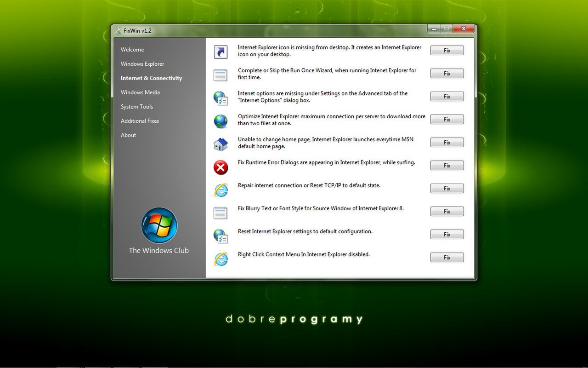Click the Run Once Wizard description text
Viewport: 588px width, 368px height.
pos(327,74)
